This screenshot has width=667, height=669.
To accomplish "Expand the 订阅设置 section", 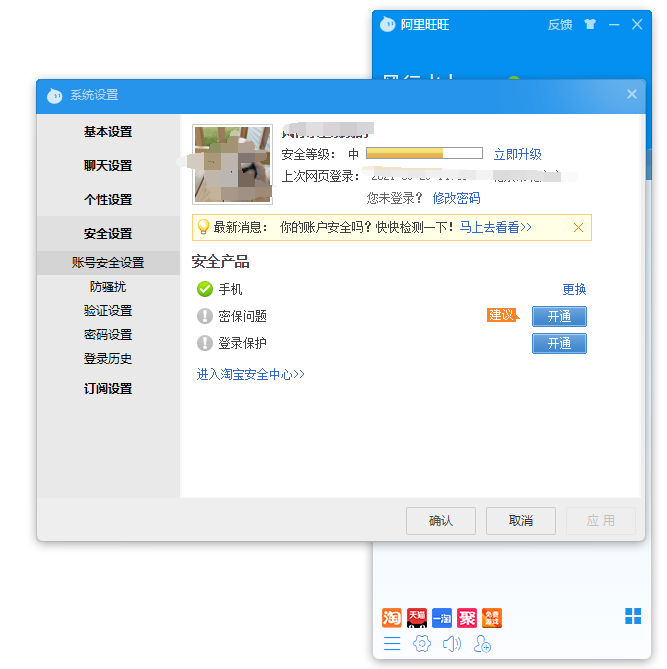I will pyautogui.click(x=108, y=389).
